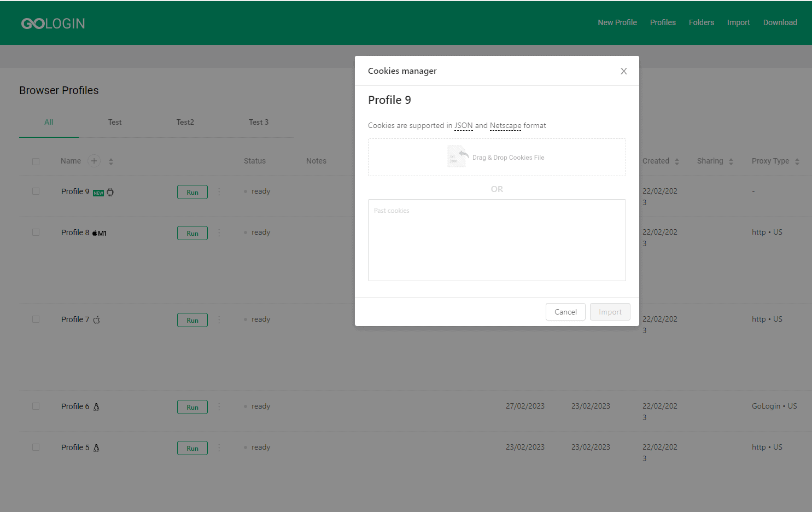Click the Past cookies text area

tap(497, 240)
